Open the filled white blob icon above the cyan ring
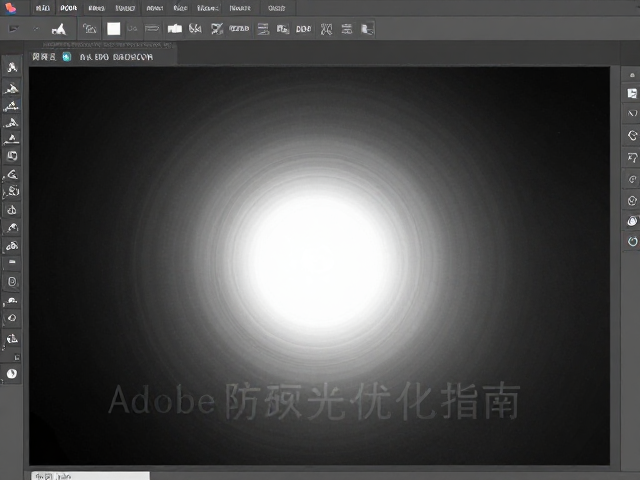 [632, 221]
